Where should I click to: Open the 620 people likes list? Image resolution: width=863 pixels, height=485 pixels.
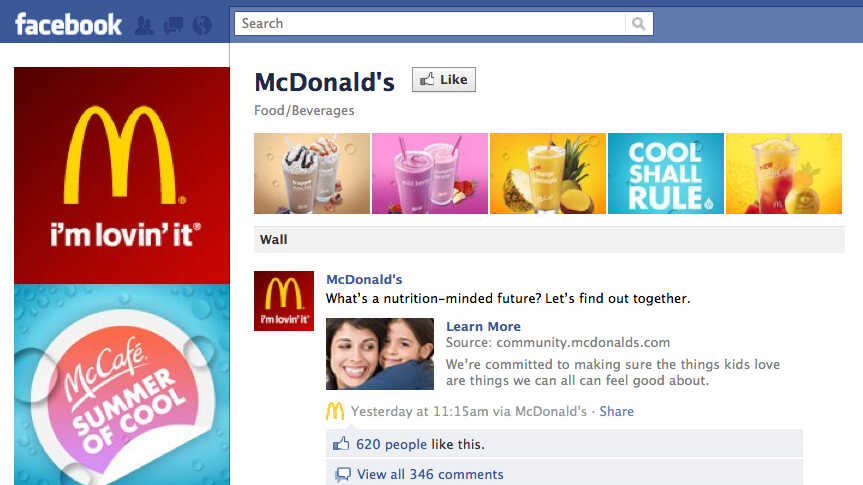[x=391, y=444]
